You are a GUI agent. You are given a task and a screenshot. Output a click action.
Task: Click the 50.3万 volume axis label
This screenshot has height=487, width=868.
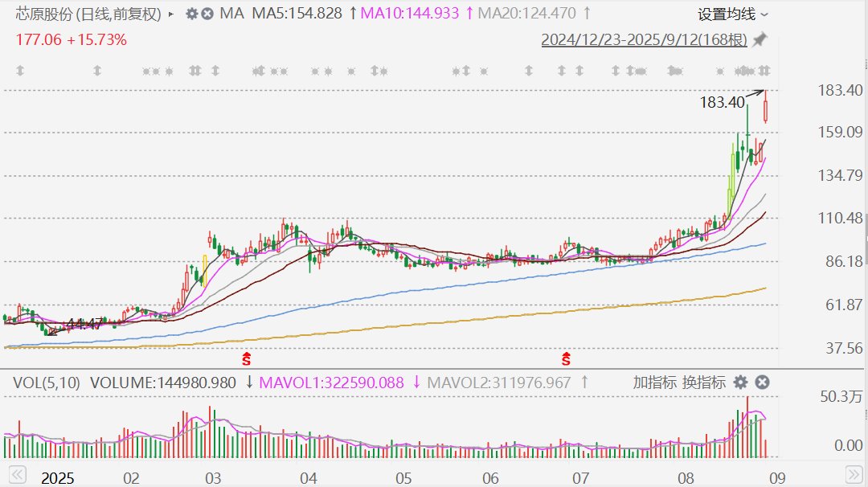click(841, 396)
